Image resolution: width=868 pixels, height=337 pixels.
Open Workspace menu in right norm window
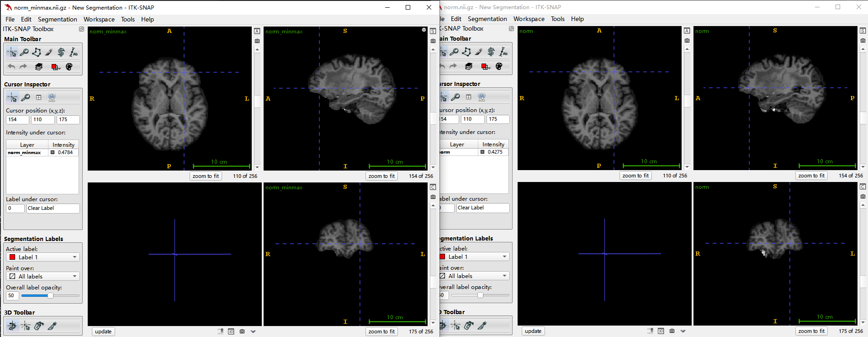pyautogui.click(x=529, y=19)
